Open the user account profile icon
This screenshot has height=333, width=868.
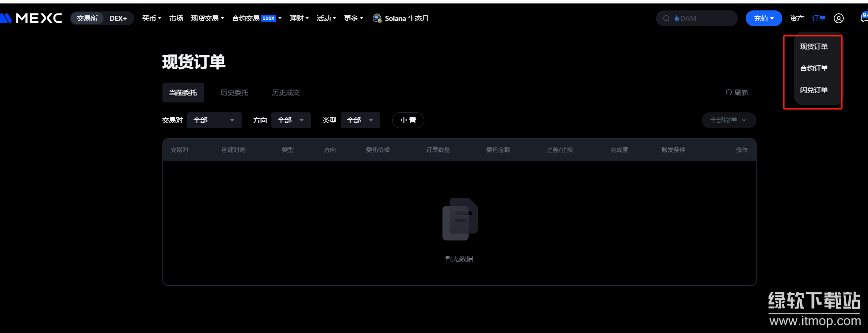click(838, 18)
